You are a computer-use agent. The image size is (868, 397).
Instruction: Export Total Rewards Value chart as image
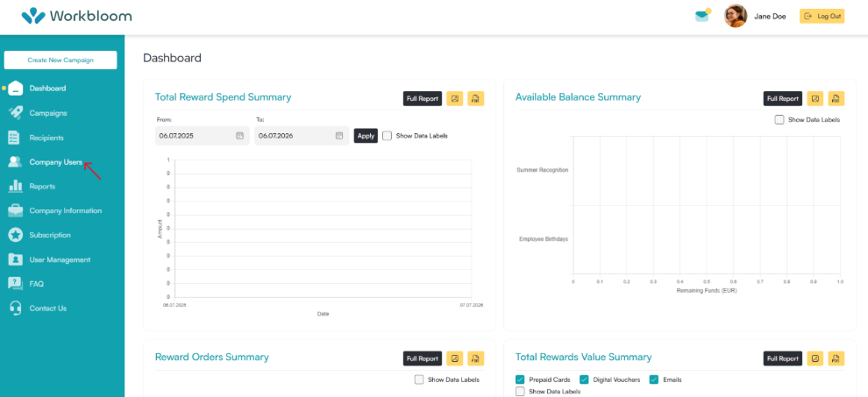click(x=815, y=358)
